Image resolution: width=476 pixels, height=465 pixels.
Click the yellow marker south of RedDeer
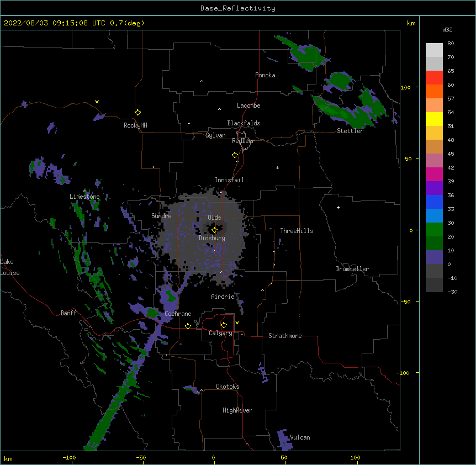(x=235, y=155)
